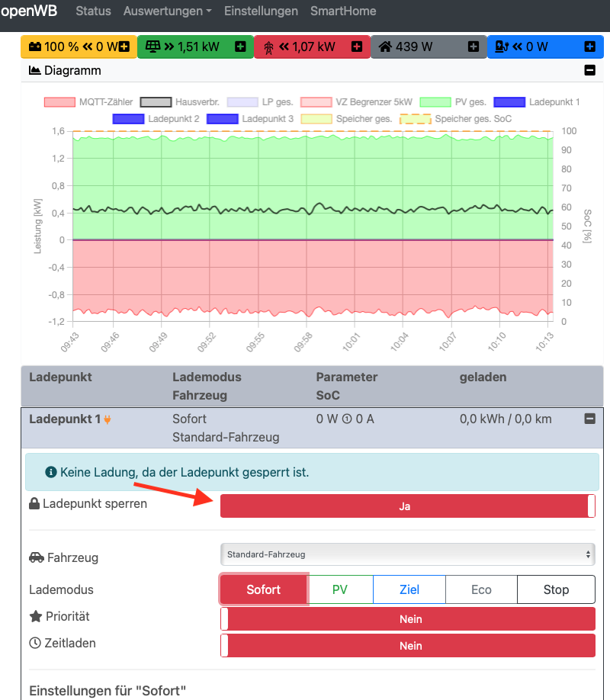This screenshot has width=610, height=700.
Task: Collapse the Ladepunkt 1 minus icon
Action: tap(589, 419)
